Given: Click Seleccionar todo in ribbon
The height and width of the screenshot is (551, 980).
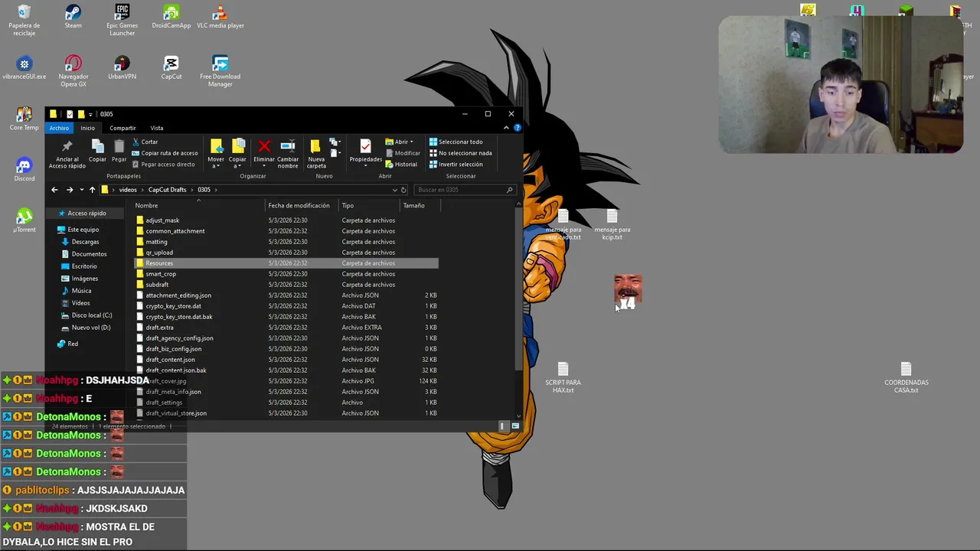Looking at the screenshot, I should coord(456,142).
